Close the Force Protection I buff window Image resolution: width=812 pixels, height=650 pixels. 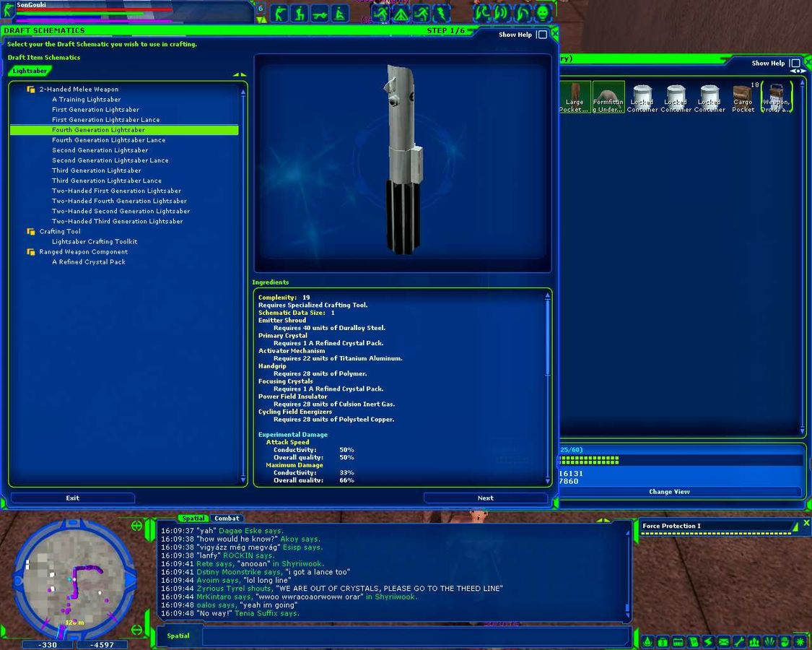tap(806, 523)
